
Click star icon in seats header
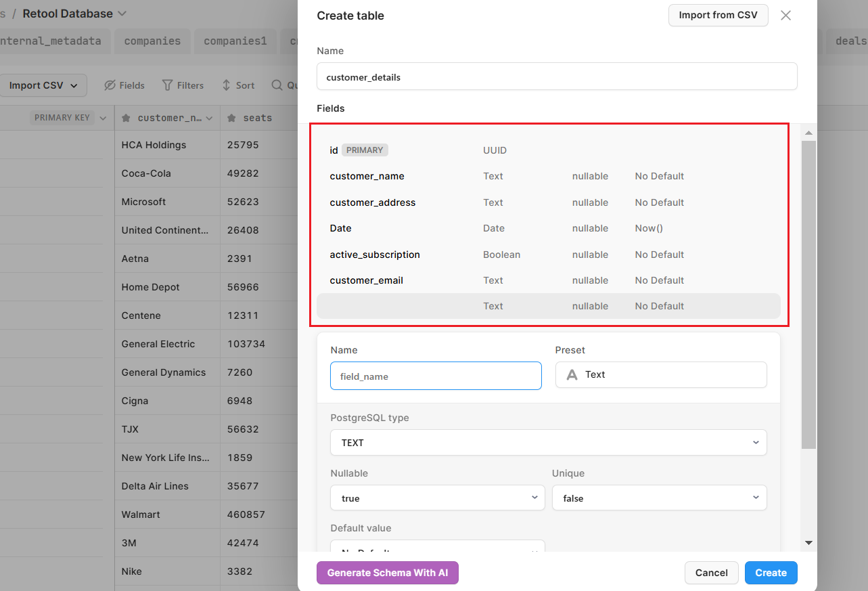click(231, 118)
